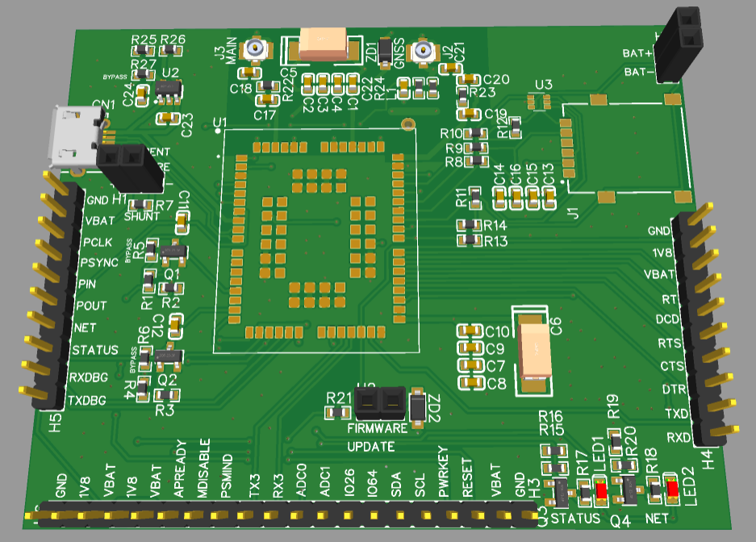Select the C9 capacitor

(470, 348)
